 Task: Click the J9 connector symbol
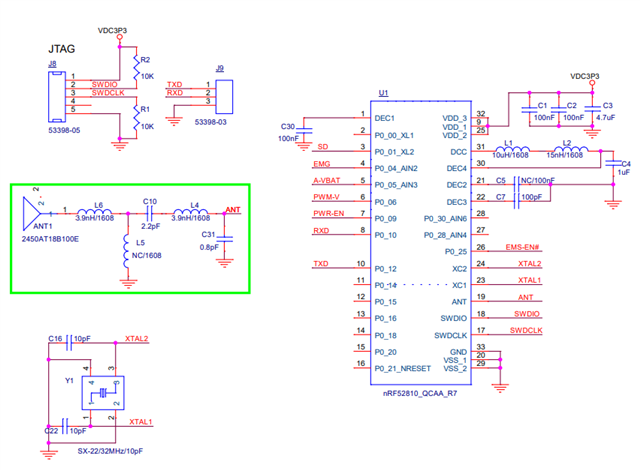tap(224, 97)
